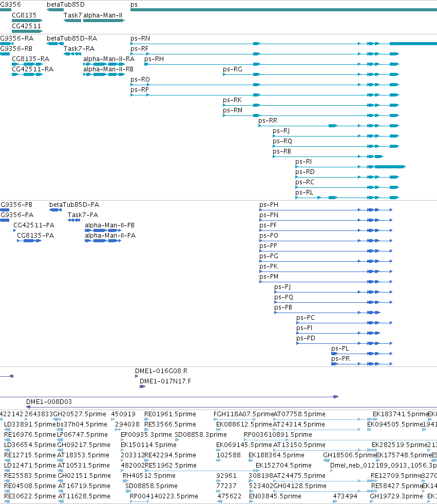Select the LD33891.5prime EST label
The height and width of the screenshot is (504, 437).
[x=30, y=424]
